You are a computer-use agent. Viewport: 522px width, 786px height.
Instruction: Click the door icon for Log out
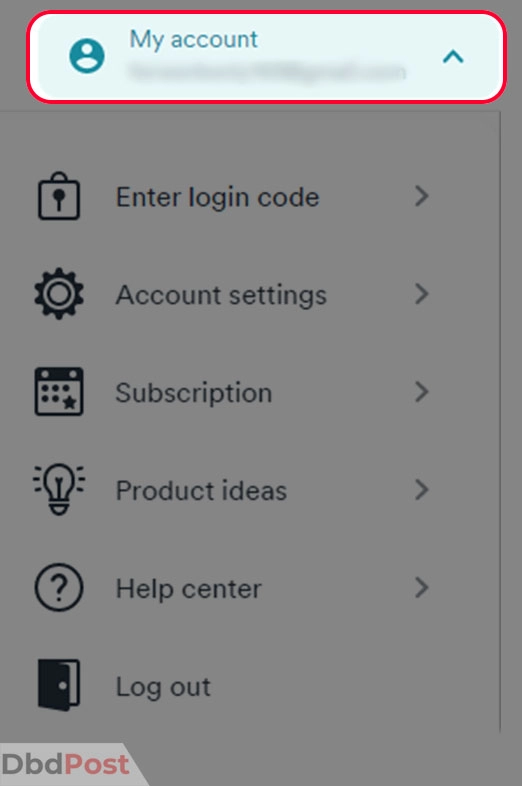[x=59, y=685]
